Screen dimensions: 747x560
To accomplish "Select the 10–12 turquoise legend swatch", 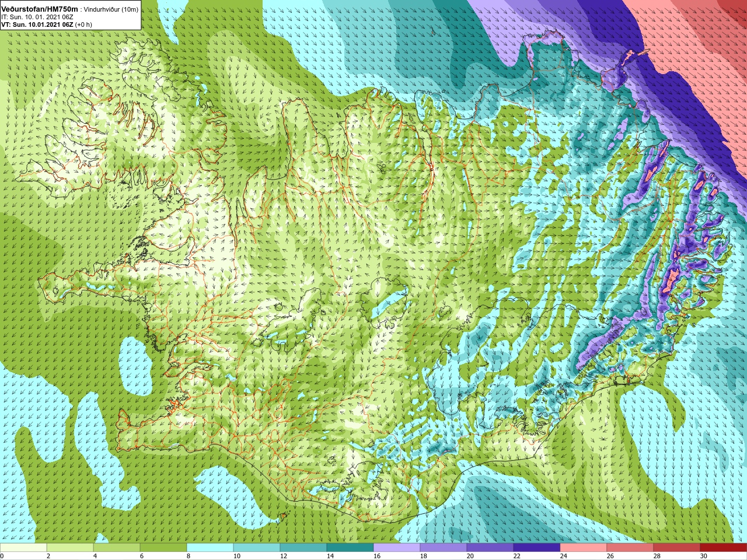I will coord(257,548).
